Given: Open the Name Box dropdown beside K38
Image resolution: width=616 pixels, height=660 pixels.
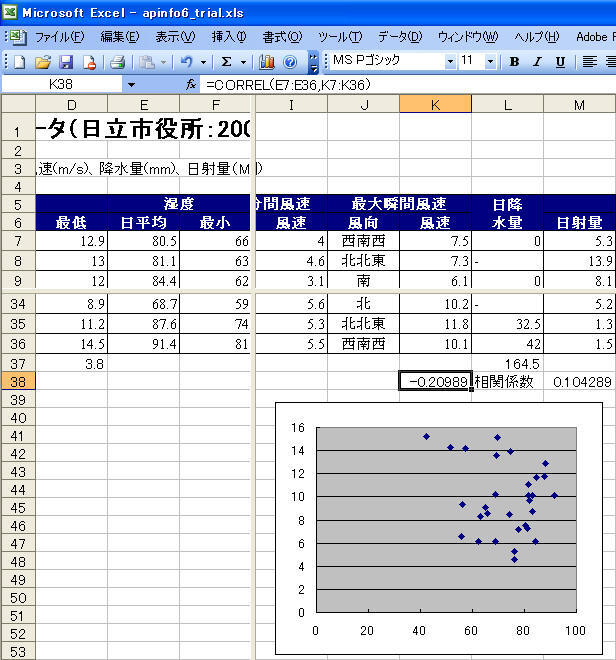Looking at the screenshot, I should (x=131, y=85).
